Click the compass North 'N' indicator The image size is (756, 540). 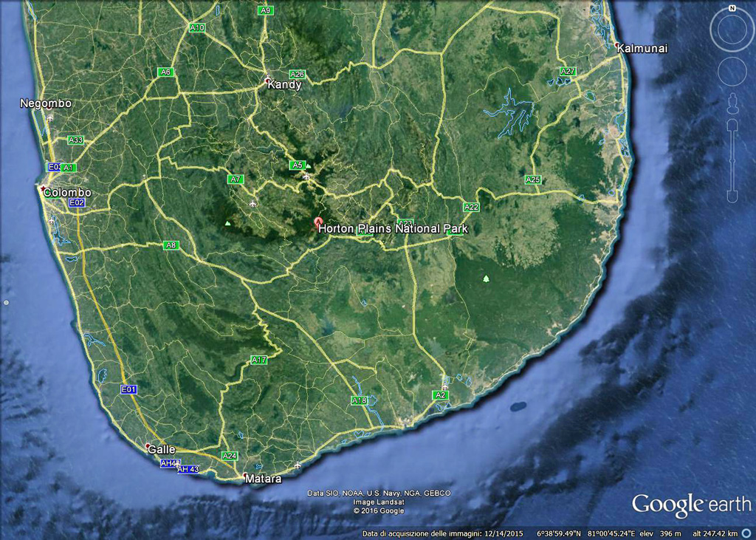pos(732,8)
